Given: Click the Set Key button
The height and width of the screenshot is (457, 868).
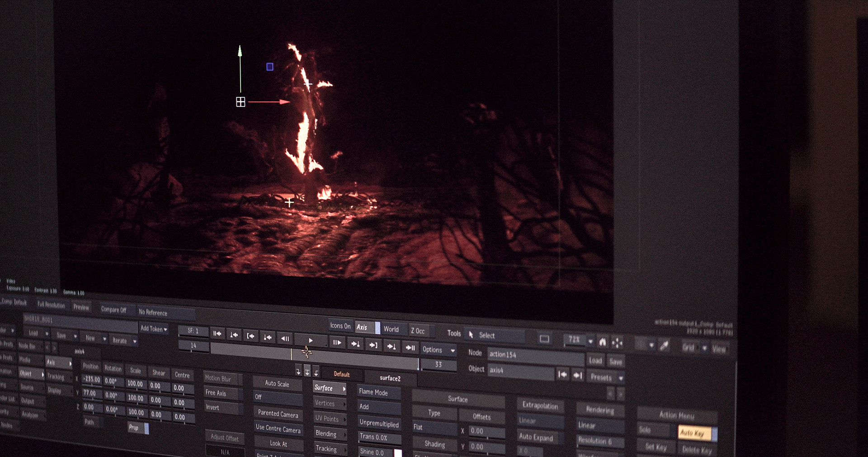Looking at the screenshot, I should [656, 447].
